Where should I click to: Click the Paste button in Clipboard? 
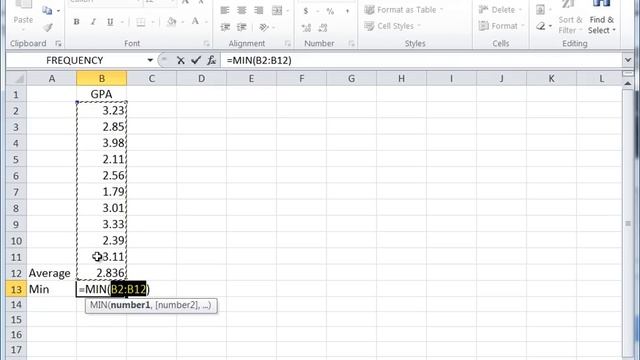click(23, 17)
